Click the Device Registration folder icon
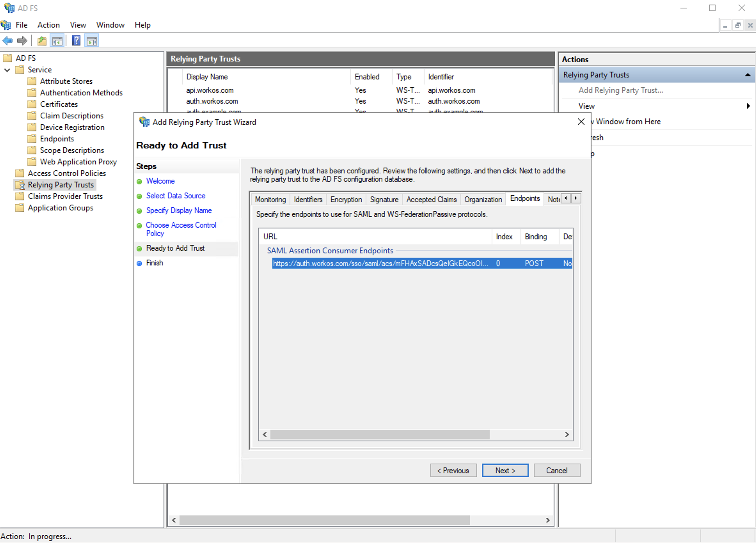This screenshot has width=756, height=543. coord(32,127)
